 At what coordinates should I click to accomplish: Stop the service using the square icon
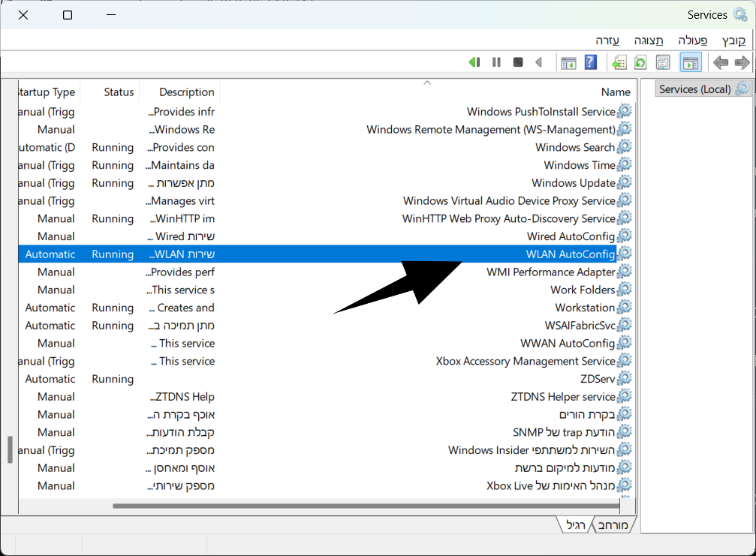pos(518,62)
